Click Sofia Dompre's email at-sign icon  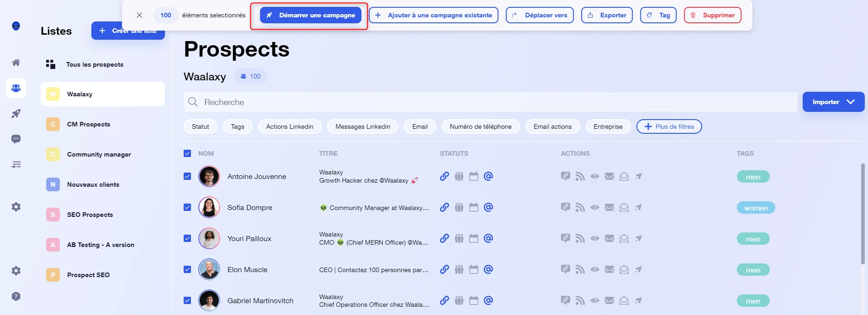click(488, 207)
